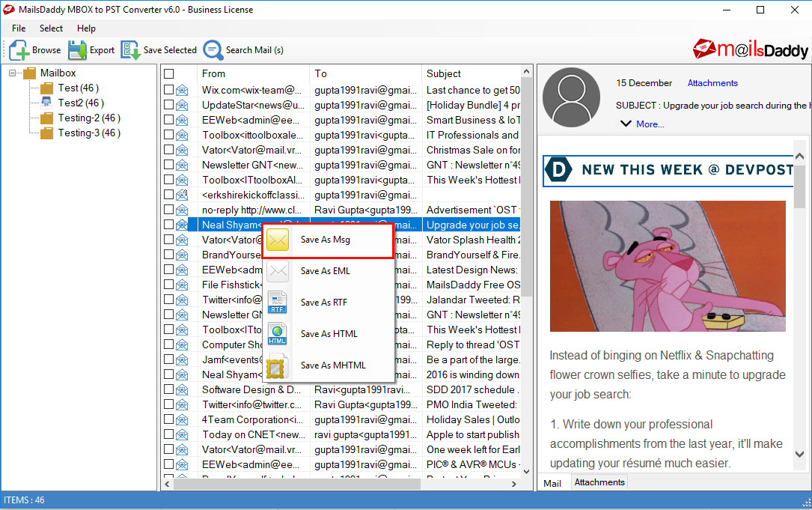Click the Test (46) folder icon

click(x=47, y=88)
